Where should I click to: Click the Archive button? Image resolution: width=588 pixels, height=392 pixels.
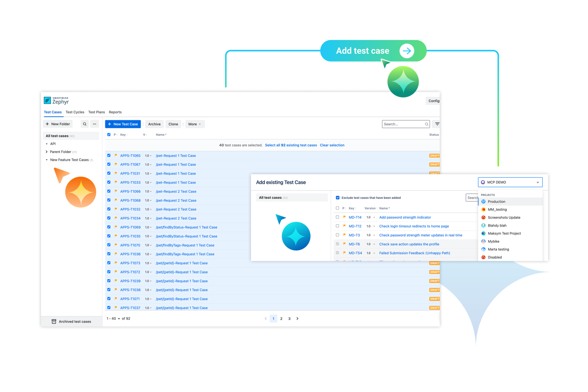(154, 124)
